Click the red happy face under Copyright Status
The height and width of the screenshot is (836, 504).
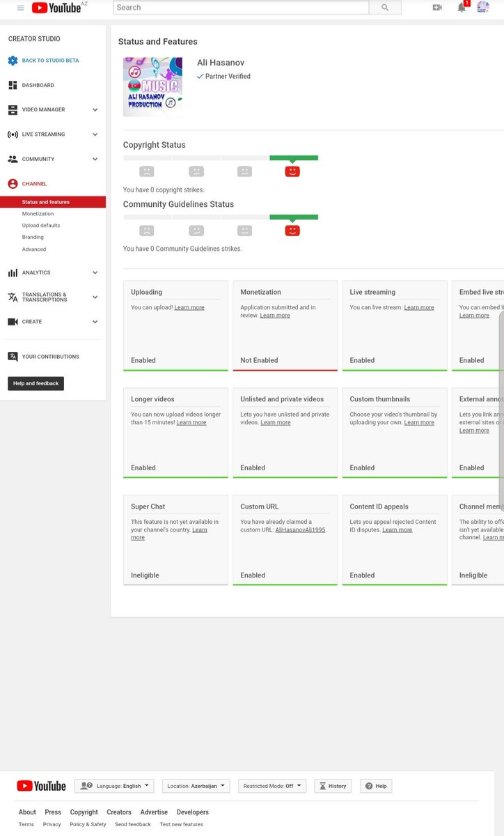pos(292,171)
